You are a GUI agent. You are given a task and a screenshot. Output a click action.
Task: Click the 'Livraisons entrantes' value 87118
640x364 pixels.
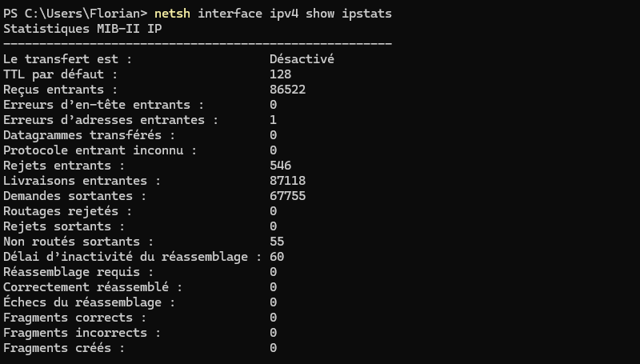[x=287, y=181]
